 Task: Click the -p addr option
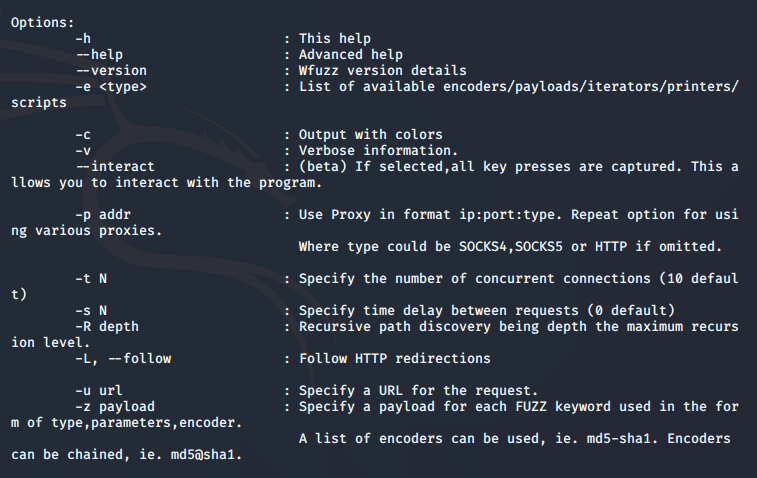pyautogui.click(x=103, y=214)
